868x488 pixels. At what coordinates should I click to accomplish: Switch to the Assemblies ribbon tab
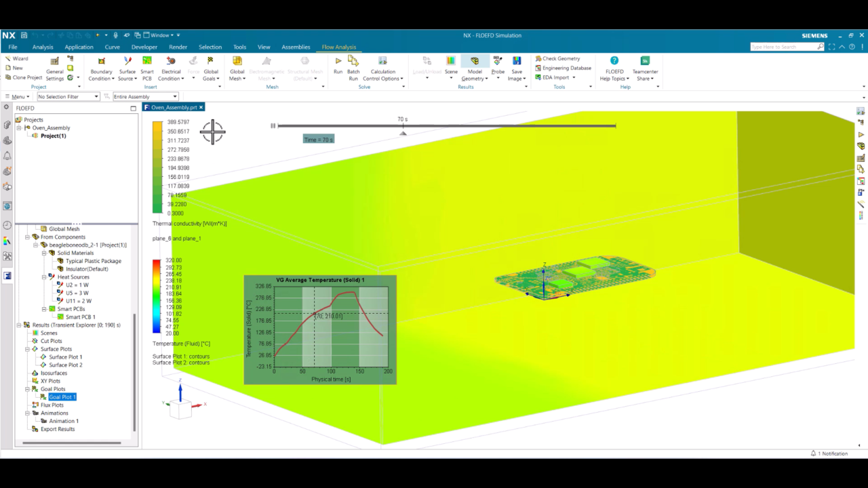pyautogui.click(x=296, y=47)
